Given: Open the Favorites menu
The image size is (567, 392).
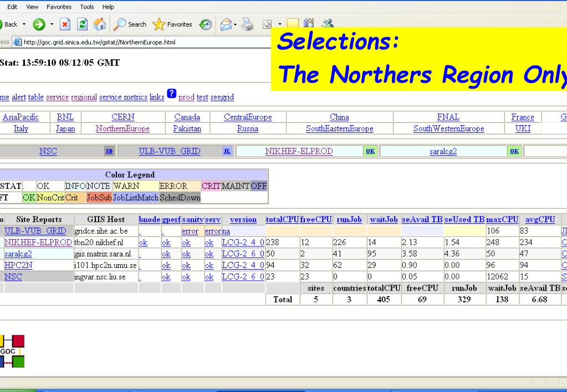Looking at the screenshot, I should tap(59, 7).
